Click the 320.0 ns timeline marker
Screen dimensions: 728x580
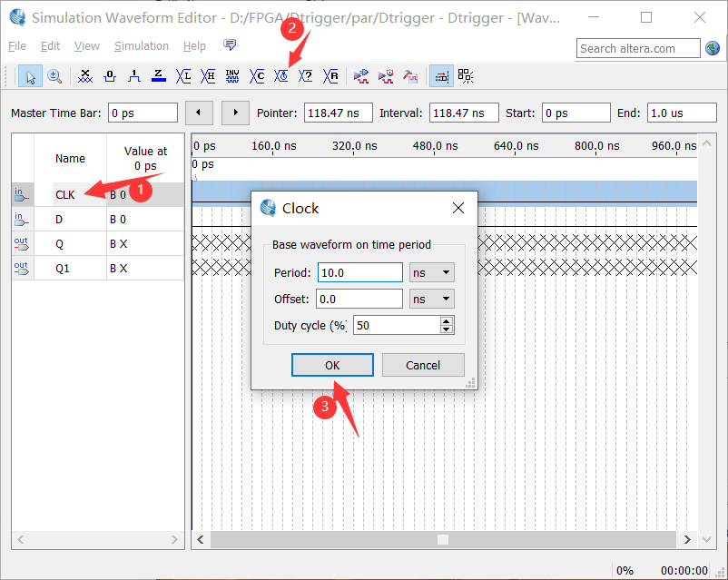coord(354,146)
